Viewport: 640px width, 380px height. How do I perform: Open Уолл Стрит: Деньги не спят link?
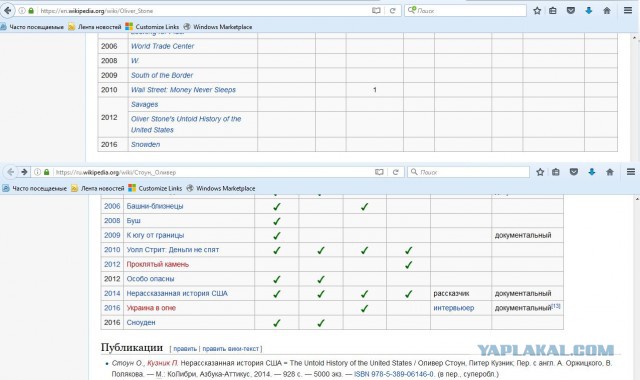173,249
